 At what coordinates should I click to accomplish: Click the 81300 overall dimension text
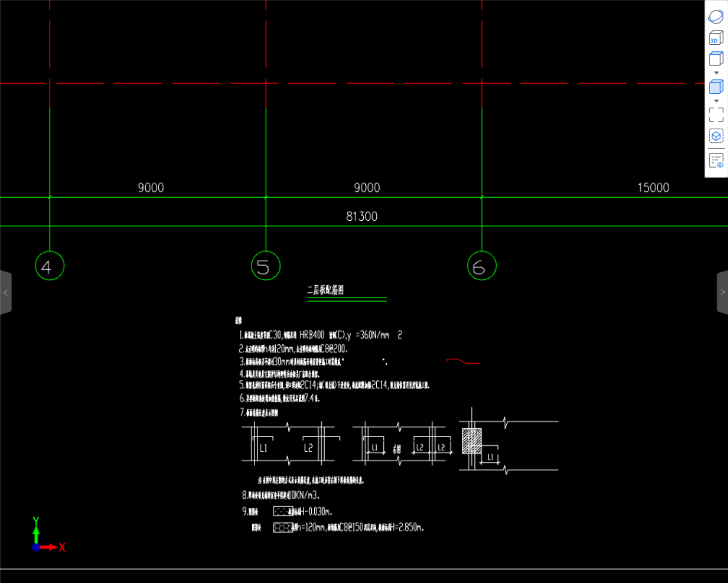362,216
